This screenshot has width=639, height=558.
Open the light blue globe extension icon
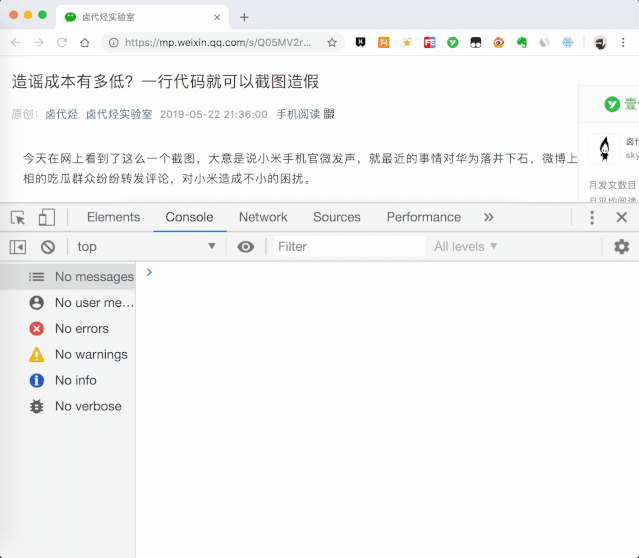click(568, 42)
